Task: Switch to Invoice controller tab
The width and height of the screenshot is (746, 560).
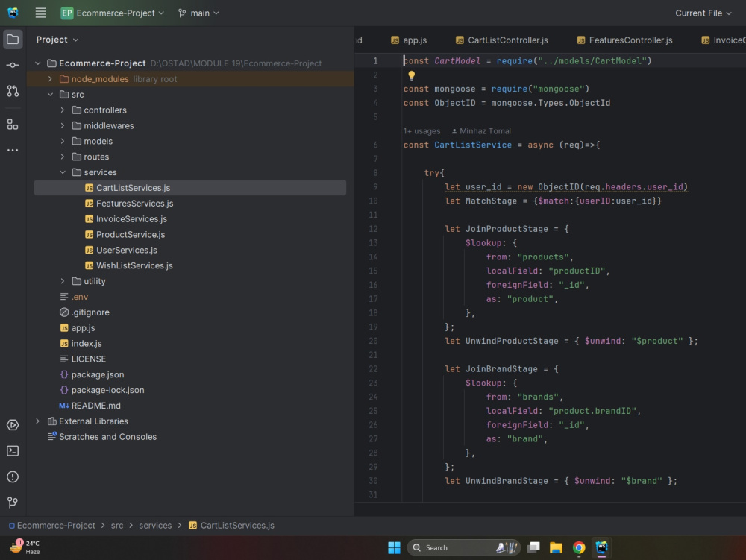Action: 723,40
